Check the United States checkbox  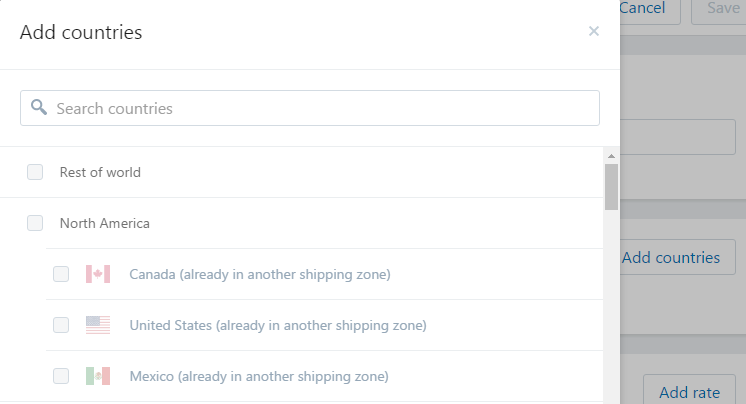click(61, 325)
